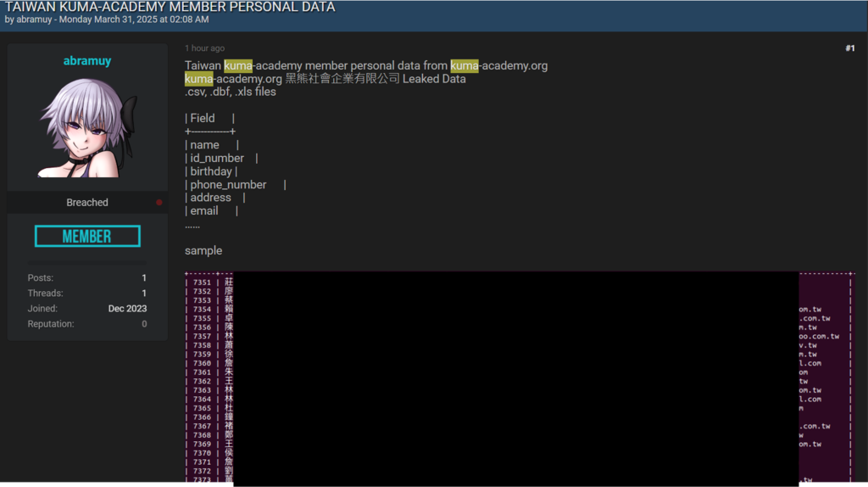Click the MEMBER rank badge
This screenshot has width=868, height=487.
[x=87, y=237]
